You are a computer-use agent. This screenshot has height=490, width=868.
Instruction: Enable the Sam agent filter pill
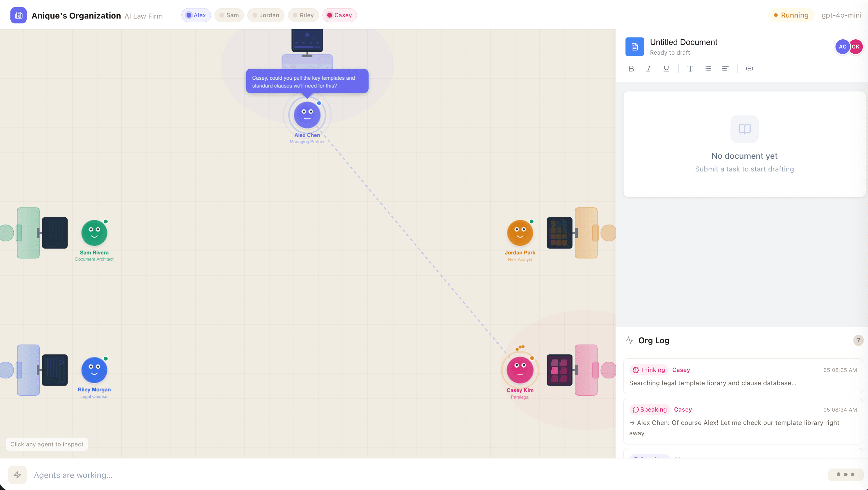(x=229, y=15)
